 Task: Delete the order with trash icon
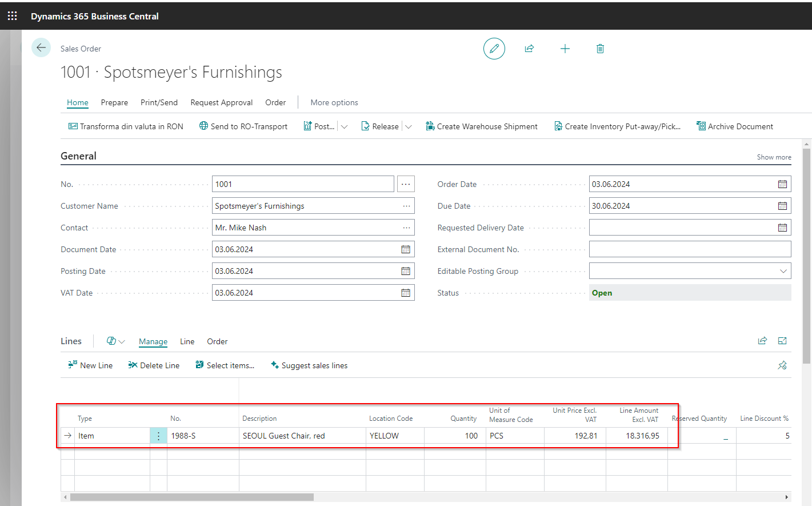[x=600, y=49]
